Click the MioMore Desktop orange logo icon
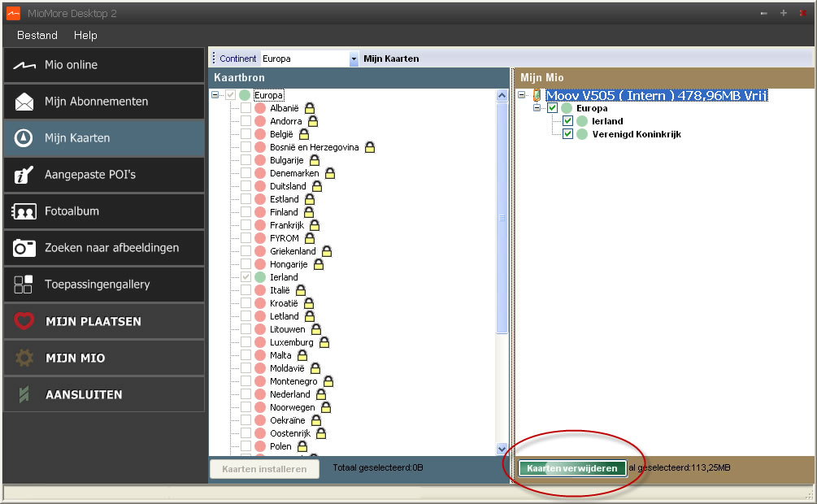Screen dimensions: 817x504 14,13
